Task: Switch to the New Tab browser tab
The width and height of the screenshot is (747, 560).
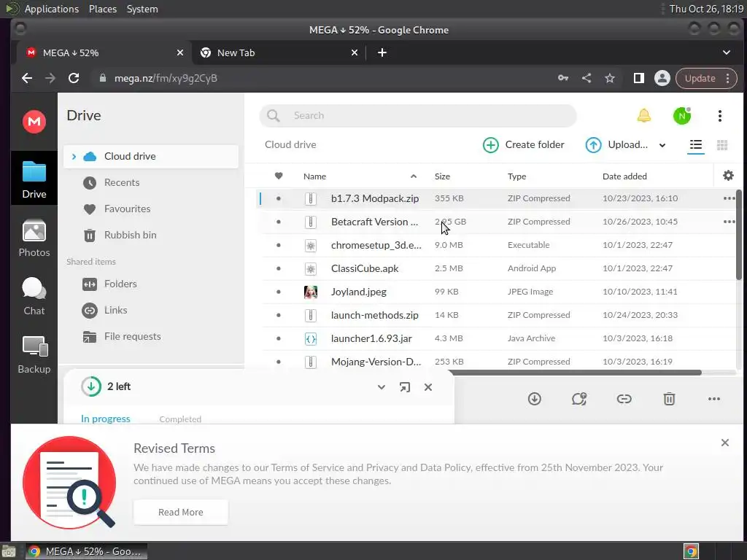Action: click(x=279, y=52)
